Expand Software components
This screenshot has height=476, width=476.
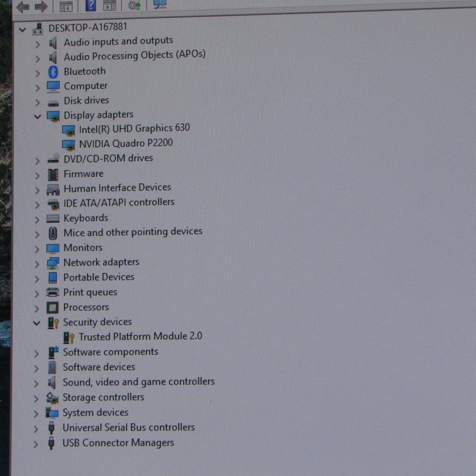coord(36,354)
